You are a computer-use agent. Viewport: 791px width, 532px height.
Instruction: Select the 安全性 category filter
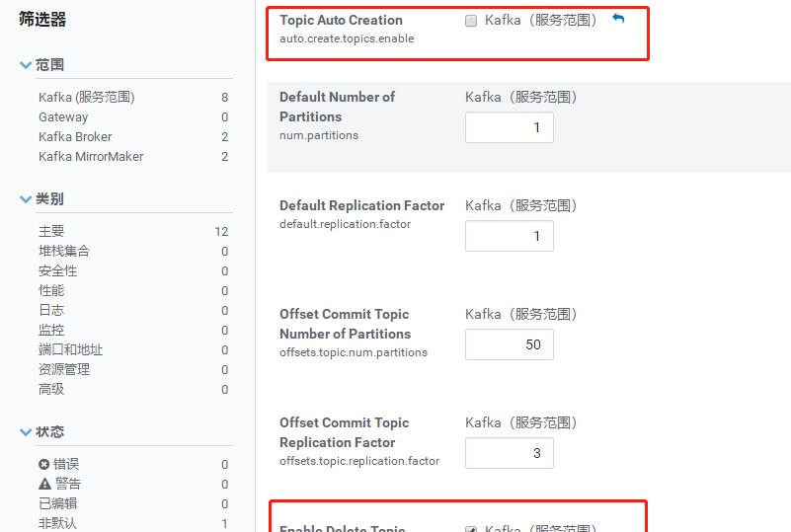[57, 270]
